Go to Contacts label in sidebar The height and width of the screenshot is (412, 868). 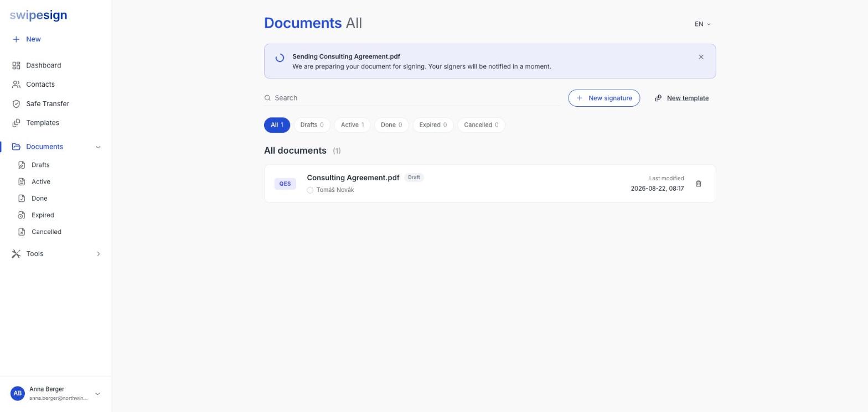click(40, 85)
